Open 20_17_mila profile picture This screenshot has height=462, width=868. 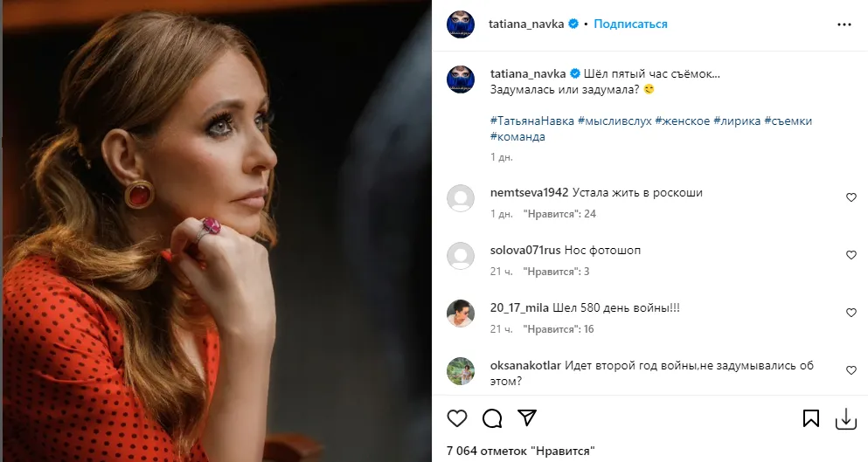461,313
